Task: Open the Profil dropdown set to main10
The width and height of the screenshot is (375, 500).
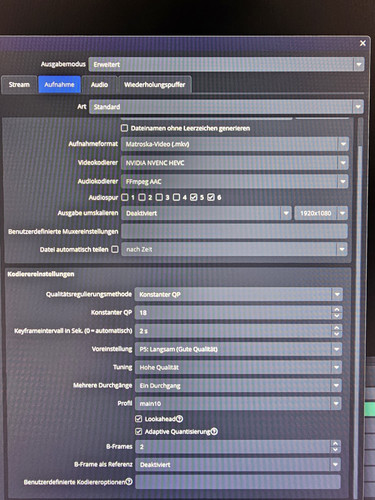Action: pyautogui.click(x=239, y=404)
